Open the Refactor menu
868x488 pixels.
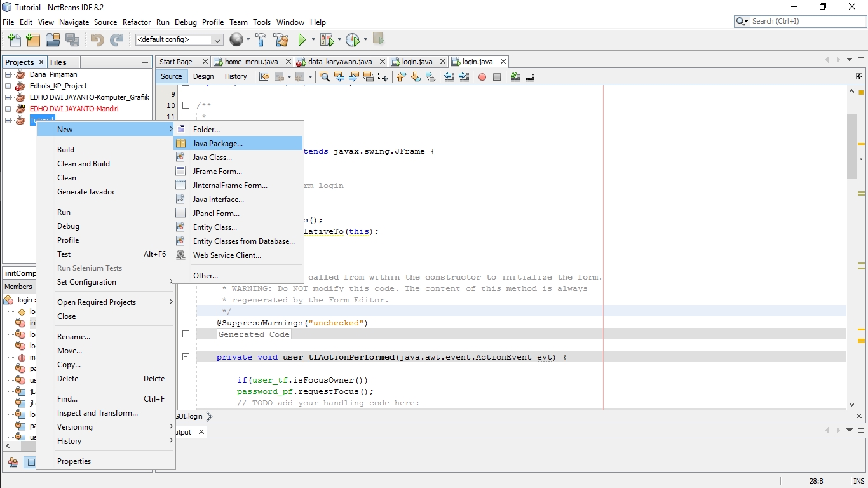[137, 22]
